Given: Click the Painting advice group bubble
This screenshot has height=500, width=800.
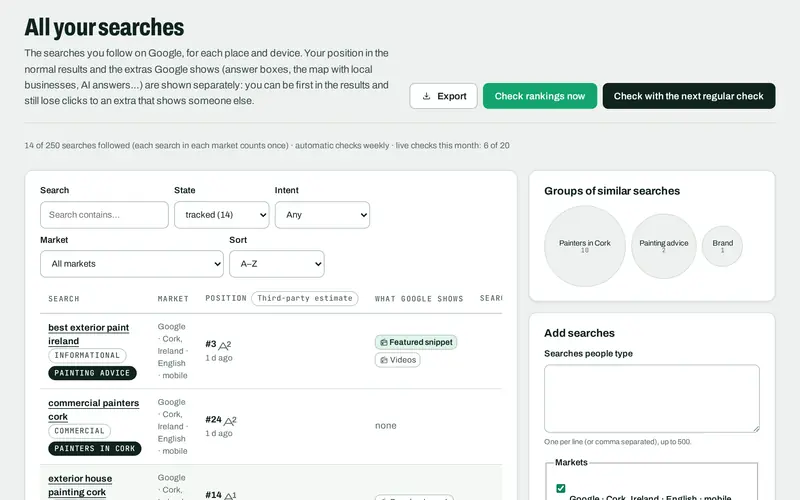Looking at the screenshot, I should coord(664,246).
